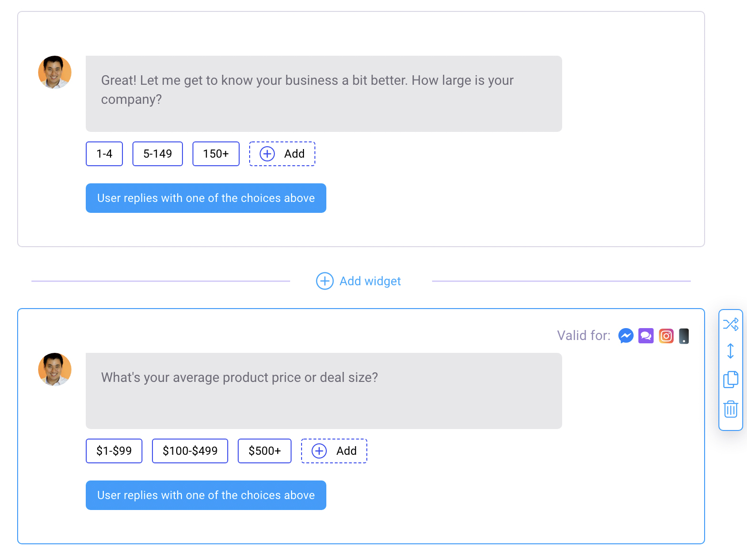Click the avatar beside the deal size question
Image resolution: width=747 pixels, height=560 pixels.
pos(55,369)
